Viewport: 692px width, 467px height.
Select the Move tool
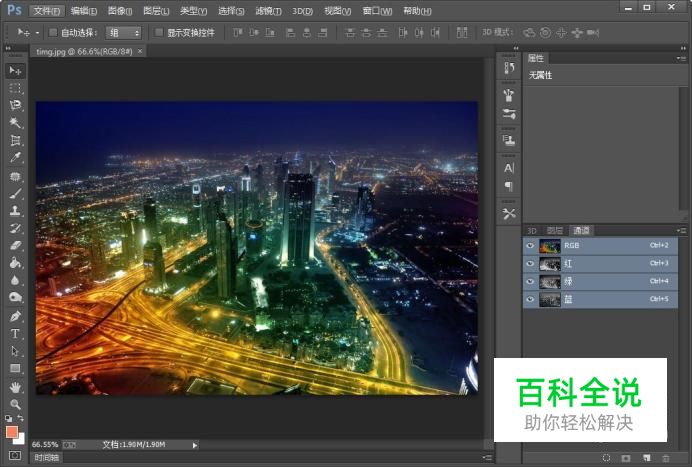(15, 71)
